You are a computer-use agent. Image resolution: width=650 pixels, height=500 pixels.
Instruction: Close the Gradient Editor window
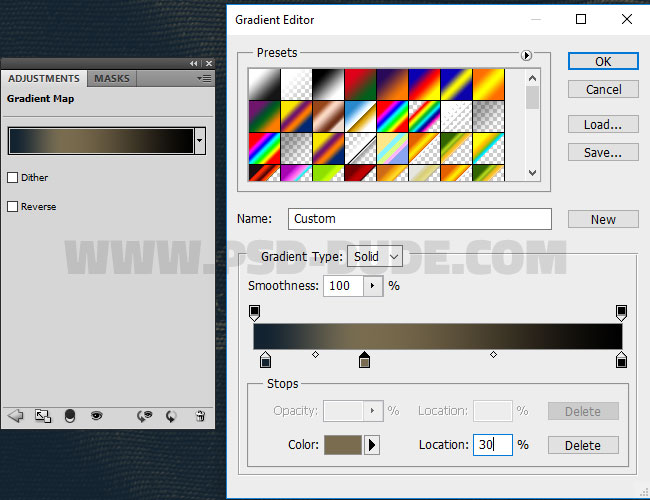click(627, 19)
